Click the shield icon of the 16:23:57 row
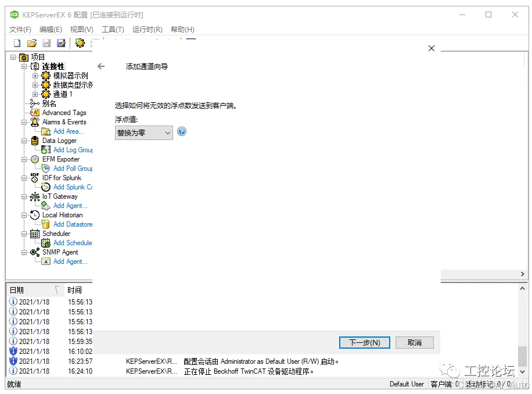 click(x=13, y=361)
